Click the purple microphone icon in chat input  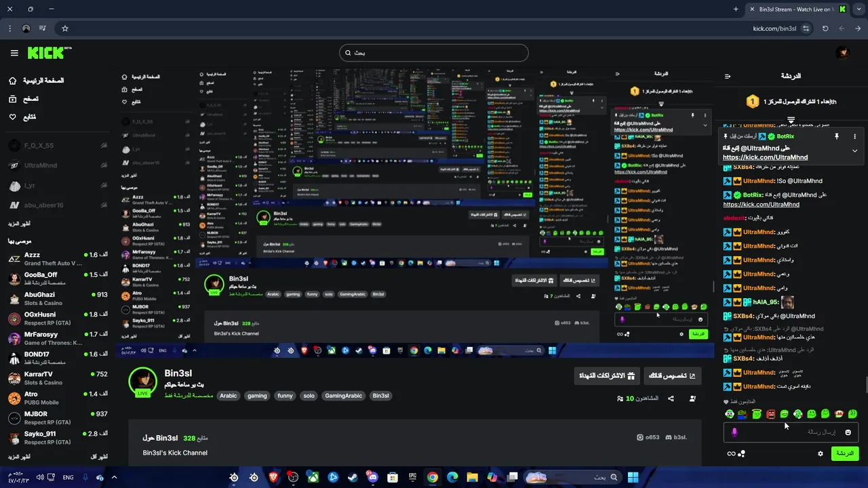(x=734, y=432)
